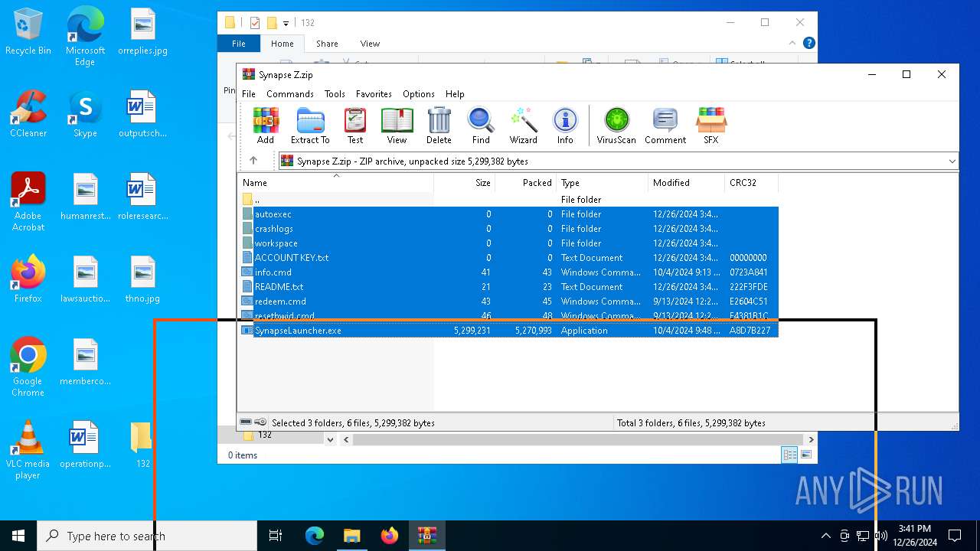Open the Options menu

(419, 93)
